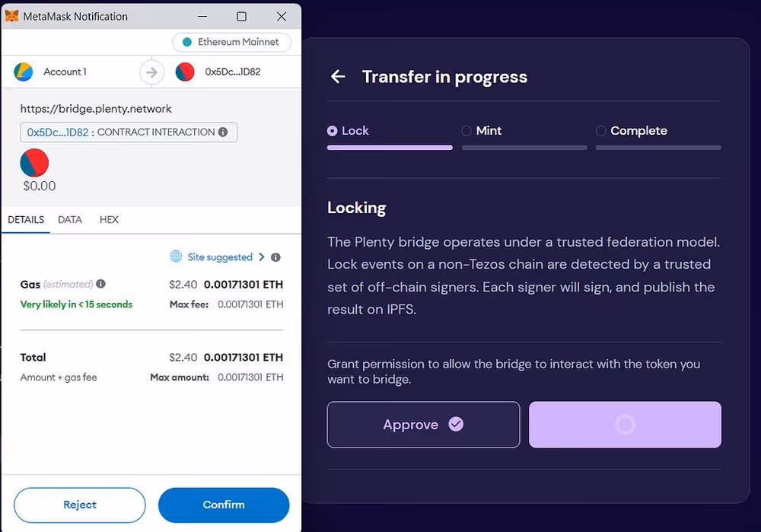Screen dimensions: 761x532
Task: Click the MetaMask fox icon
Action: (11, 16)
